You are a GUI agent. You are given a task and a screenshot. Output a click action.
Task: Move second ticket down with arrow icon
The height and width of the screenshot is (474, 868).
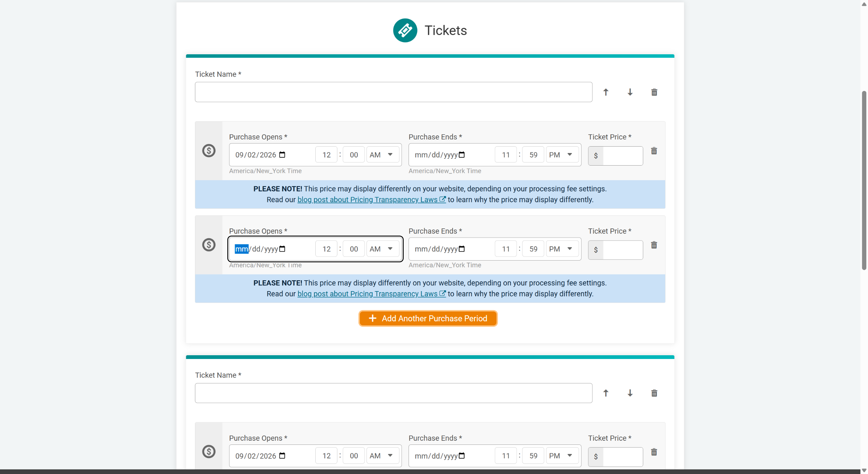pos(630,393)
